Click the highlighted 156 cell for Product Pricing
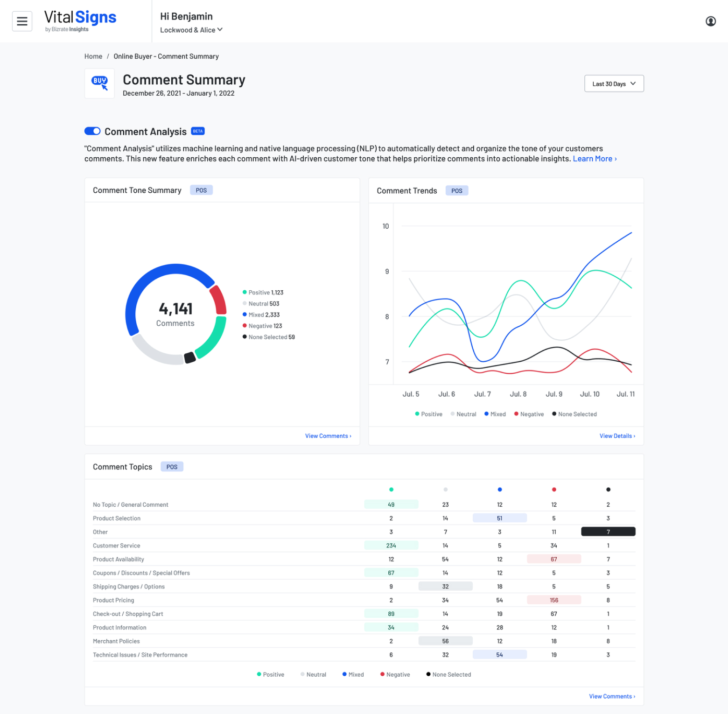 pos(554,600)
